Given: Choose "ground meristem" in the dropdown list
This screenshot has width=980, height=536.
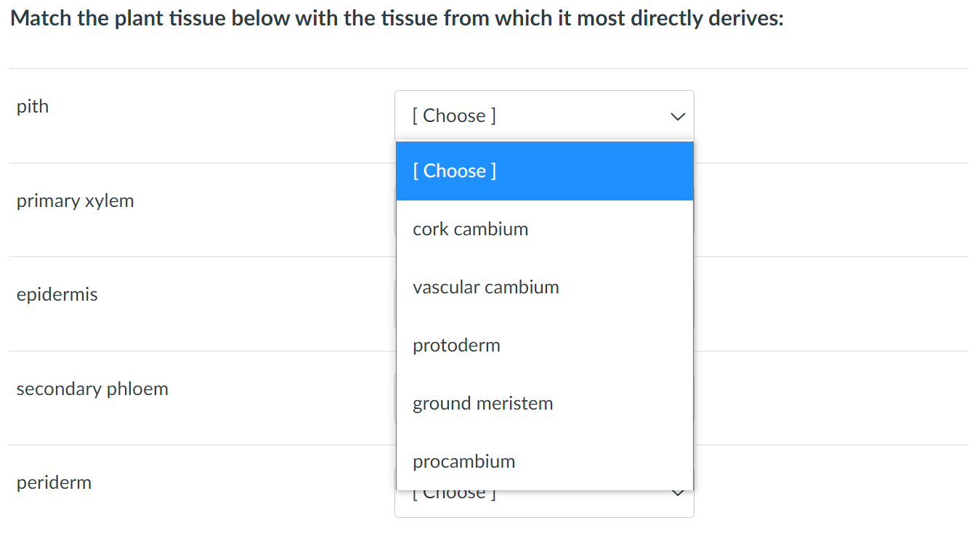Looking at the screenshot, I should [x=482, y=403].
